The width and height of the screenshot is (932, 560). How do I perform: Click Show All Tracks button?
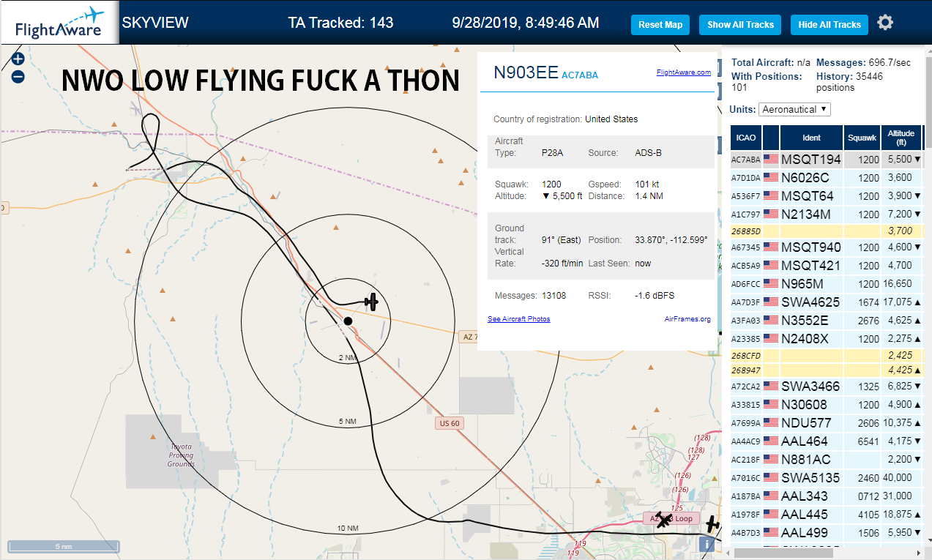[740, 25]
